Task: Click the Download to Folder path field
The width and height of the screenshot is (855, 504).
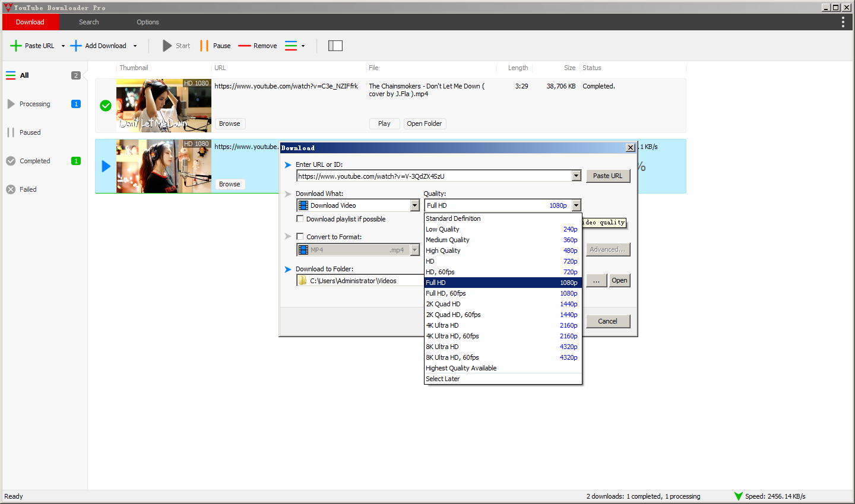Action: coord(360,281)
